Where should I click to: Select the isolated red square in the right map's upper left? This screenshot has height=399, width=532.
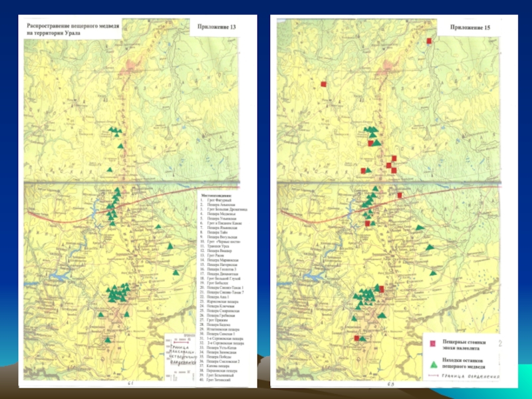[x=323, y=84]
